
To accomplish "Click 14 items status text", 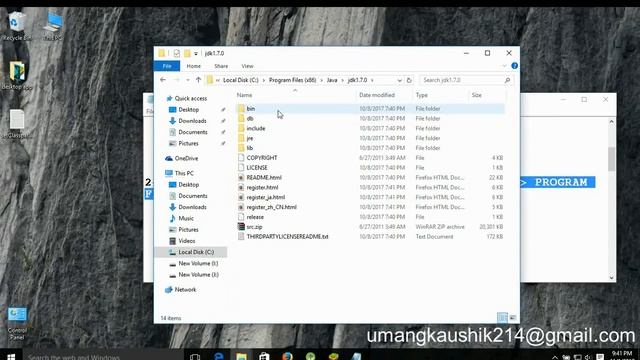I will 171,318.
